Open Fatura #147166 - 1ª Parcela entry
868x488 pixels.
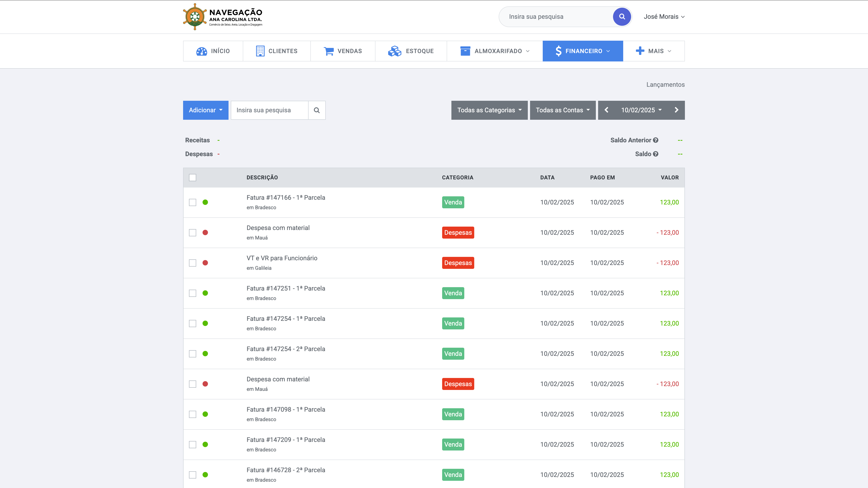pos(286,198)
